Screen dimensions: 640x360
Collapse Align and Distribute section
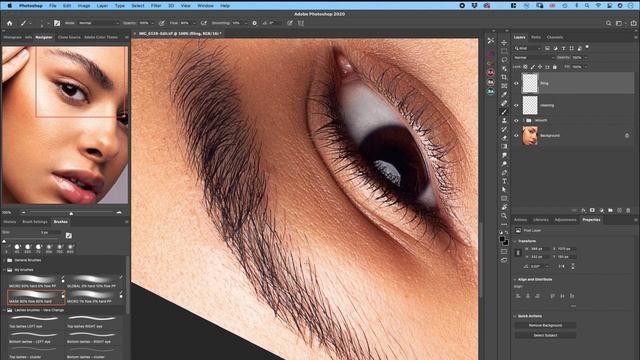coord(515,280)
